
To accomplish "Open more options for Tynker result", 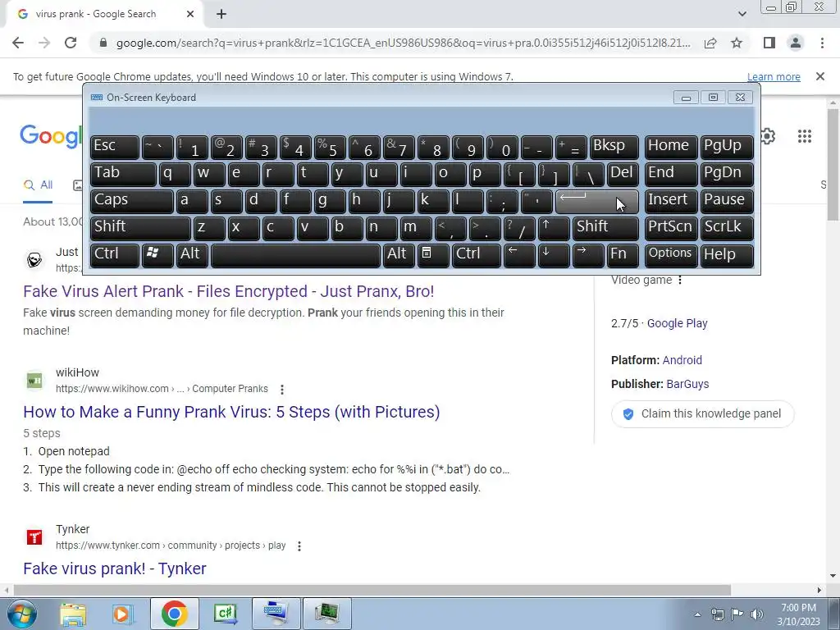I will pyautogui.click(x=299, y=546).
